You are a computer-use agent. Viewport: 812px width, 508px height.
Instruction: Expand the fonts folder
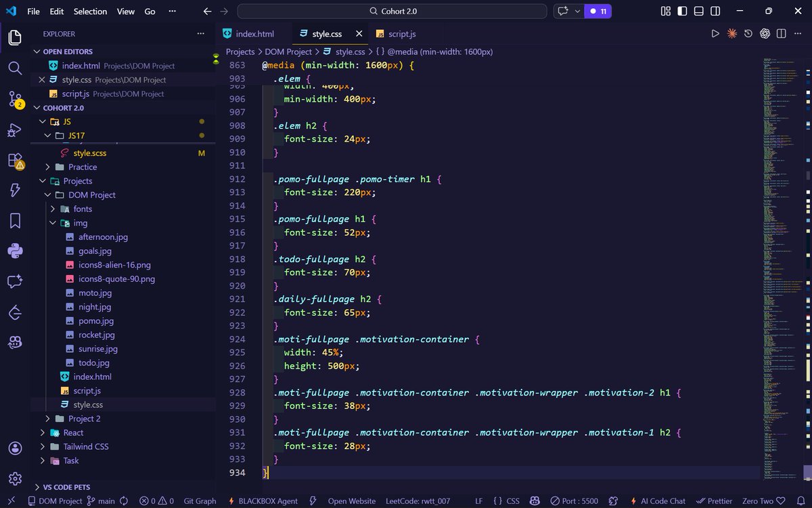(x=82, y=209)
